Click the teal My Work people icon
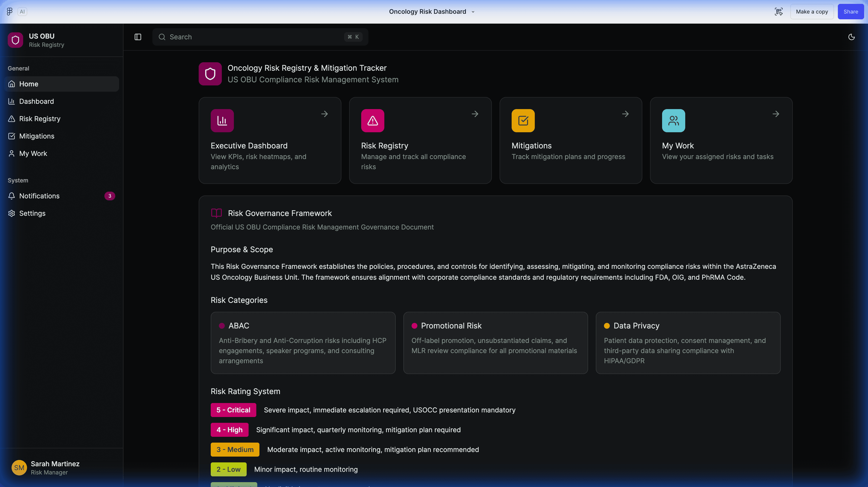This screenshot has width=868, height=487. tap(673, 120)
